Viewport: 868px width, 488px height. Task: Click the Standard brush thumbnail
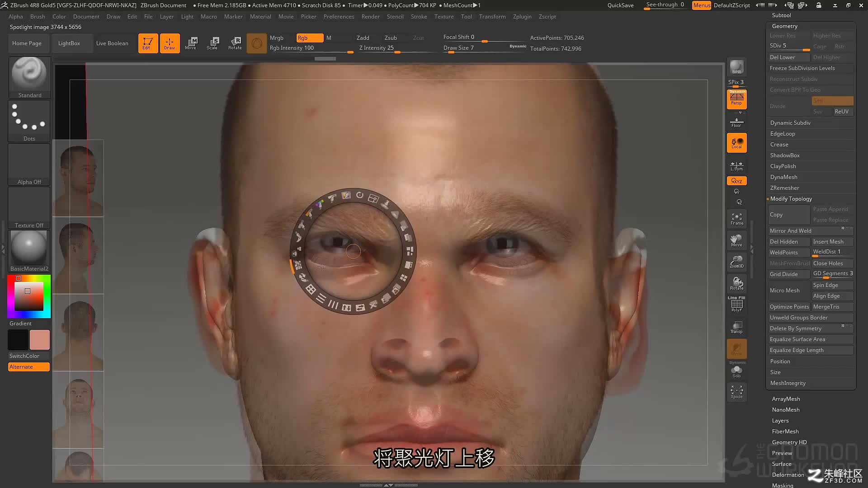(29, 78)
